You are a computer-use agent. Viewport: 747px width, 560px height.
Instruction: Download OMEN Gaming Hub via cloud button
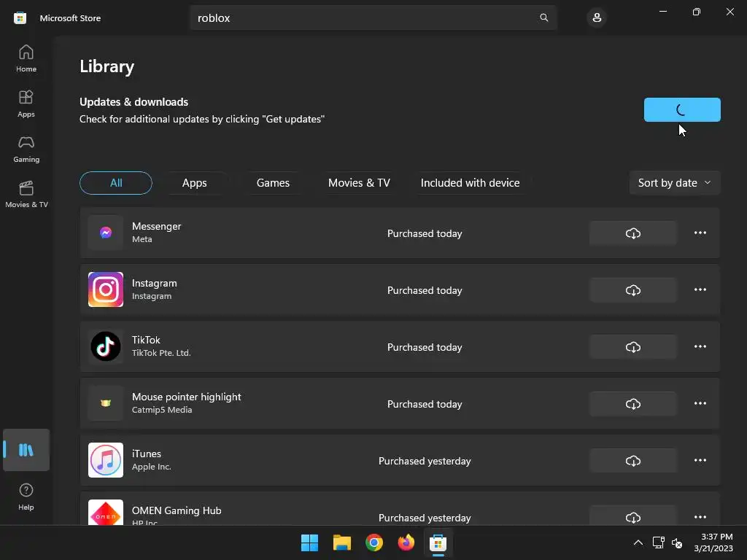point(632,516)
